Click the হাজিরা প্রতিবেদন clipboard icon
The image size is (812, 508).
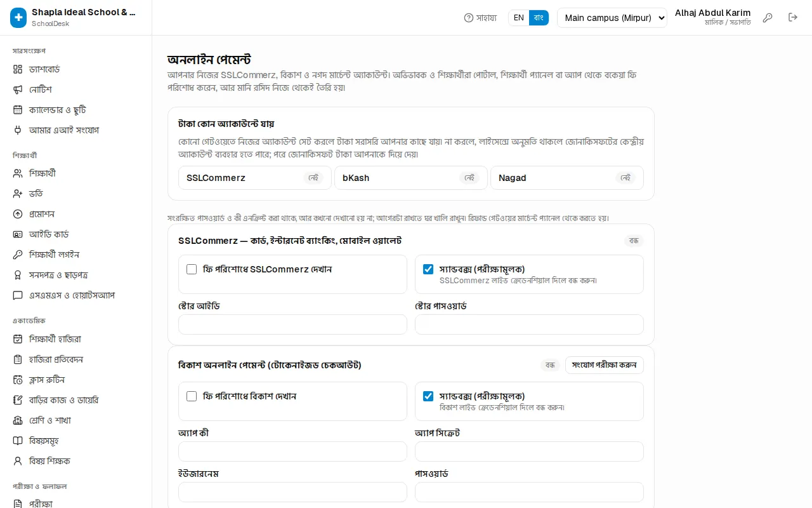point(18,359)
